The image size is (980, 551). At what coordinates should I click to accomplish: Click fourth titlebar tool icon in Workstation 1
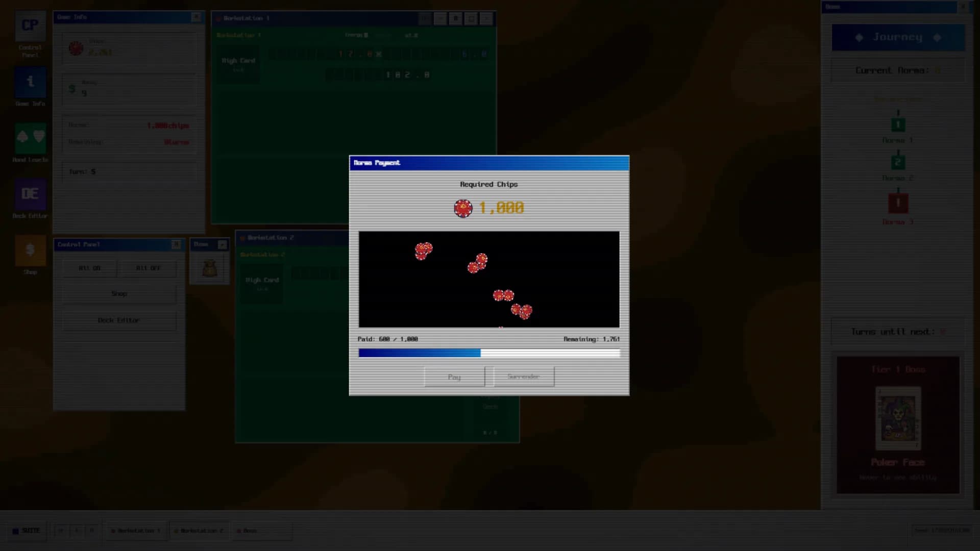(x=471, y=19)
